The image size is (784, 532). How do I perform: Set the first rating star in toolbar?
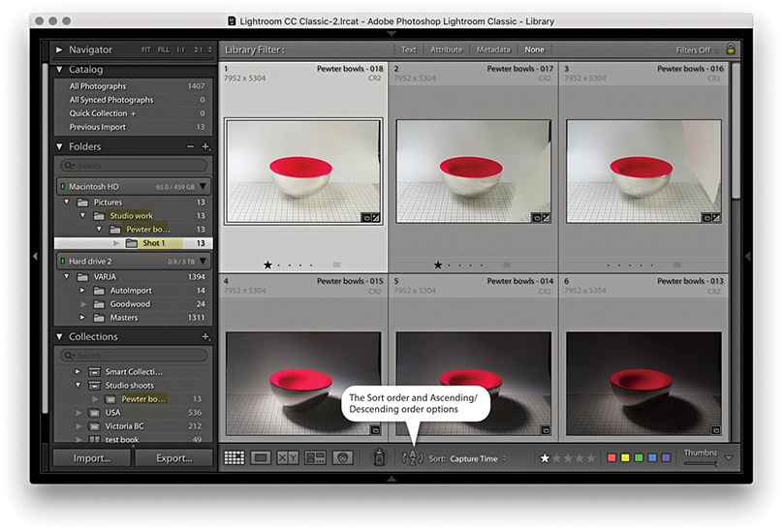546,458
